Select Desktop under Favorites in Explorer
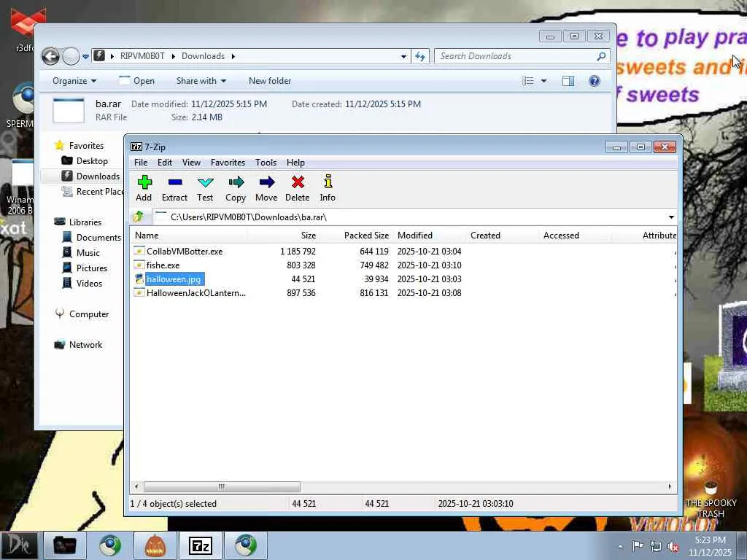The height and width of the screenshot is (560, 747). [x=92, y=161]
